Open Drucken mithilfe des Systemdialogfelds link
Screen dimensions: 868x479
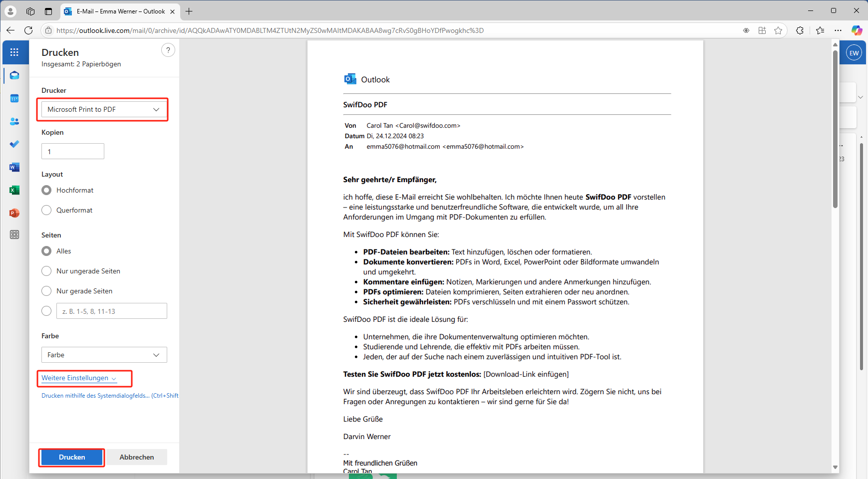tap(110, 396)
